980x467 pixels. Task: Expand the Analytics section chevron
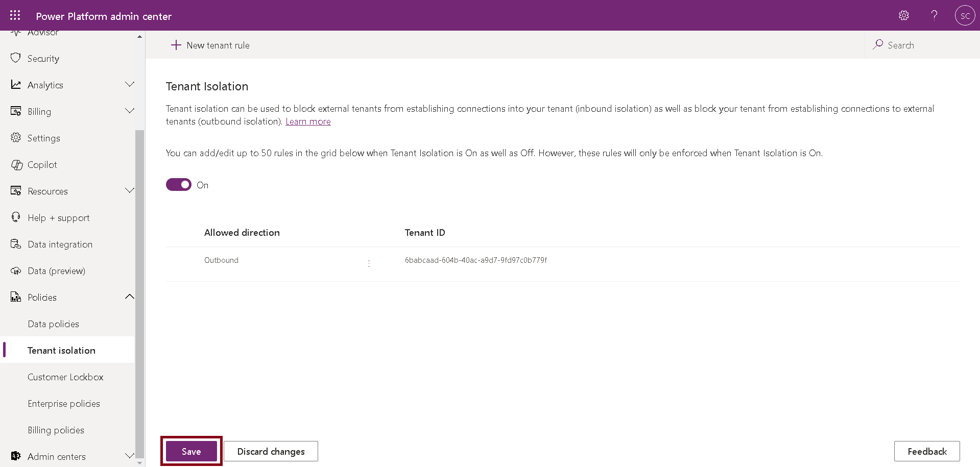click(130, 84)
